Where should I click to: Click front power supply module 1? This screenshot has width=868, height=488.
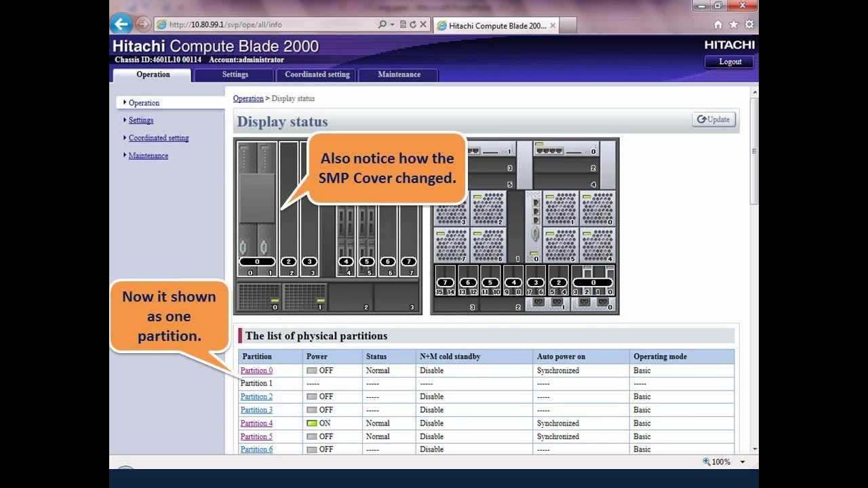pyautogui.click(x=304, y=297)
